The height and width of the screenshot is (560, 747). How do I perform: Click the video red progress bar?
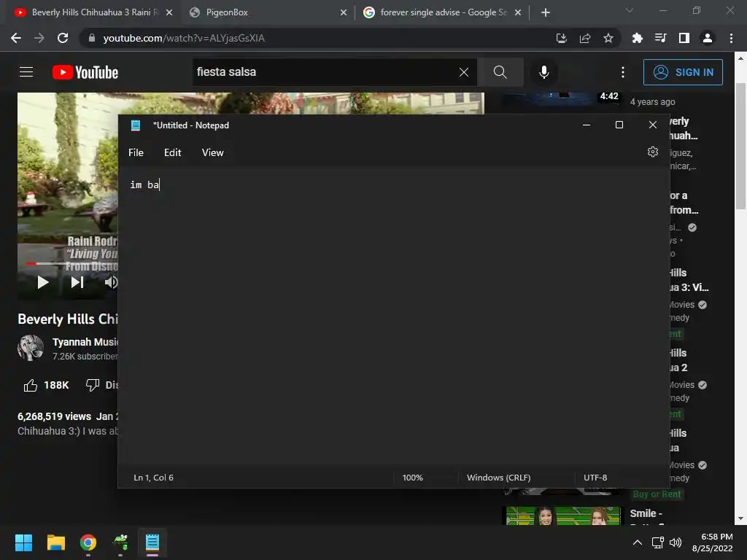pyautogui.click(x=31, y=263)
